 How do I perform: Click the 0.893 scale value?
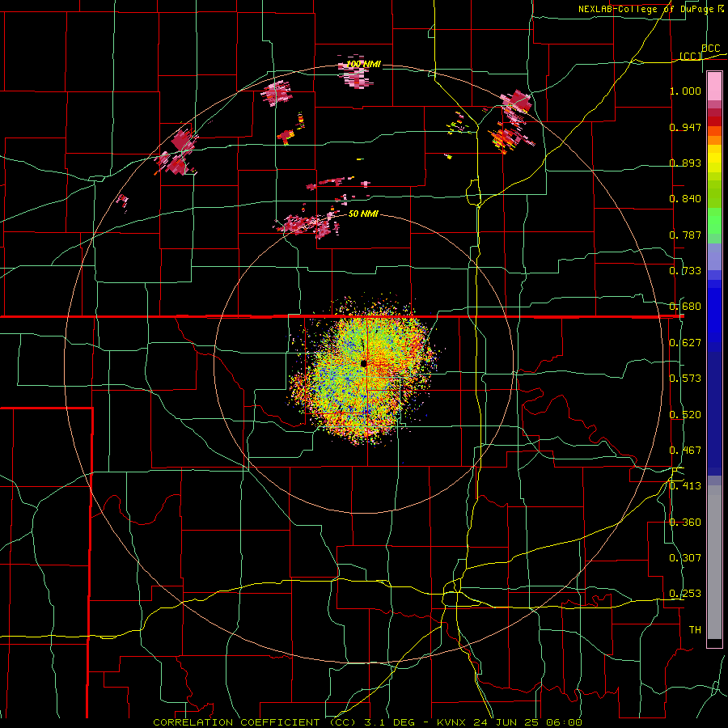[685, 163]
